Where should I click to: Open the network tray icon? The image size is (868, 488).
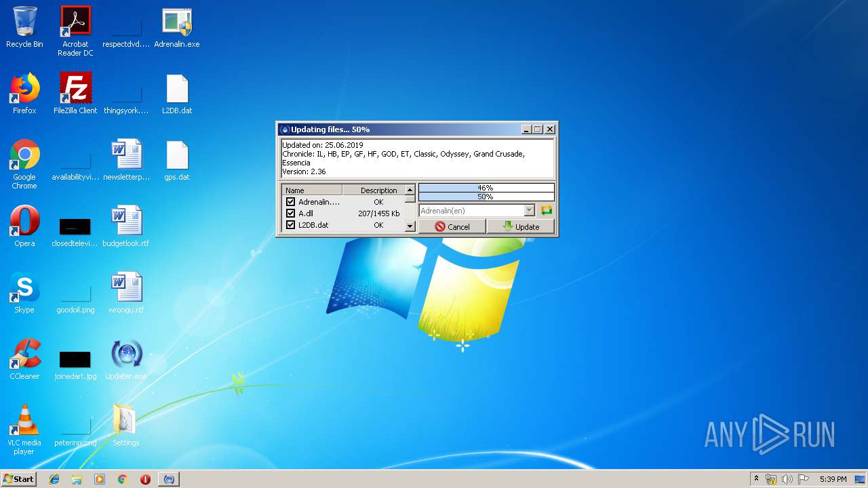click(771, 479)
